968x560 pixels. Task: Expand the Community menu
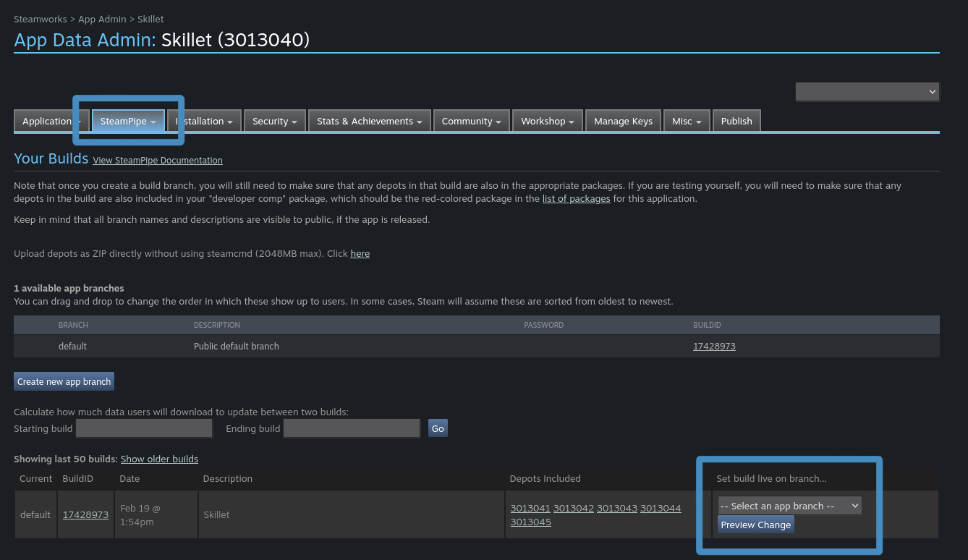pyautogui.click(x=472, y=122)
